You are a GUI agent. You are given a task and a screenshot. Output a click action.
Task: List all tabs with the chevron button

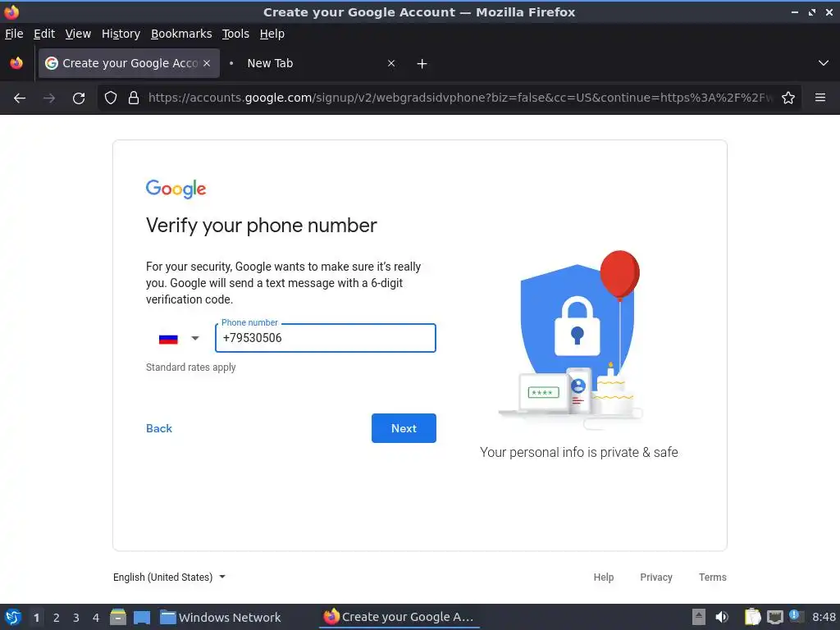824,63
